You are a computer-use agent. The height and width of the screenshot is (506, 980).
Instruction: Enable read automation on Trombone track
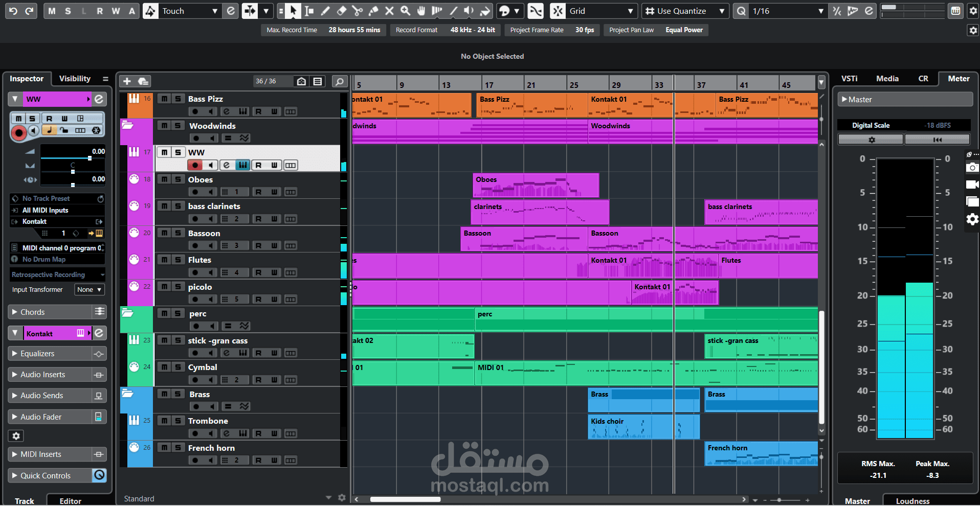click(x=258, y=433)
